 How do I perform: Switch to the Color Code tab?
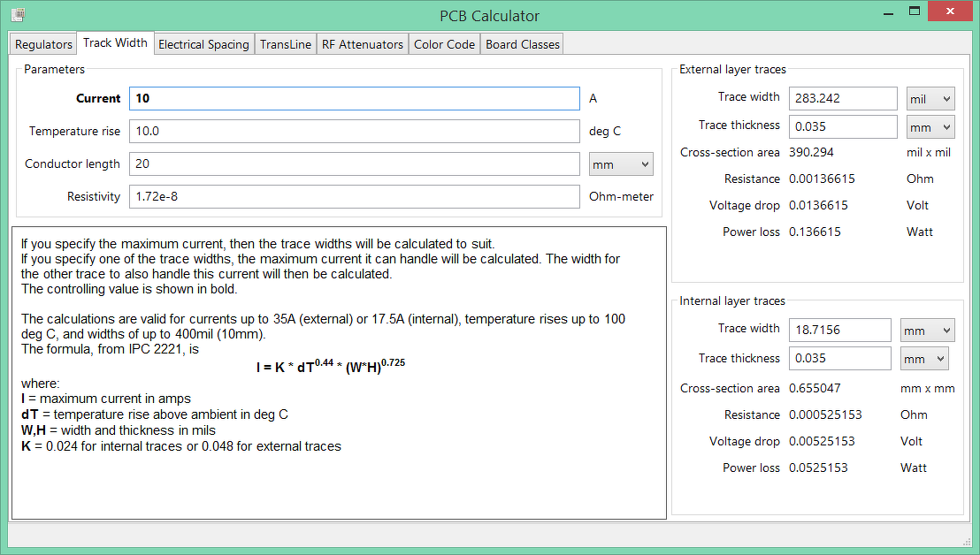[x=444, y=44]
